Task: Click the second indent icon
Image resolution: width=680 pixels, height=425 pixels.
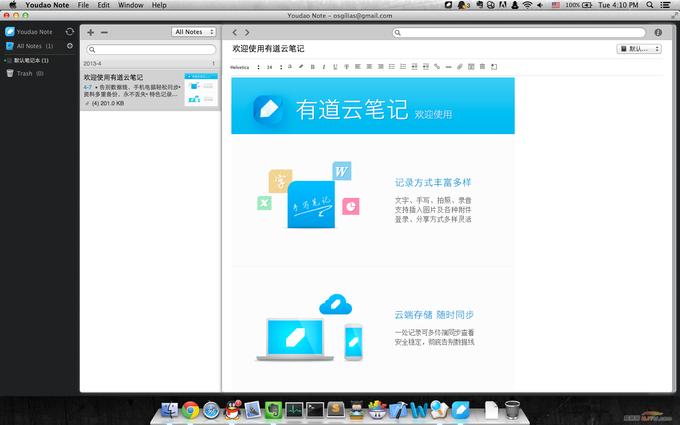Action: [x=425, y=67]
